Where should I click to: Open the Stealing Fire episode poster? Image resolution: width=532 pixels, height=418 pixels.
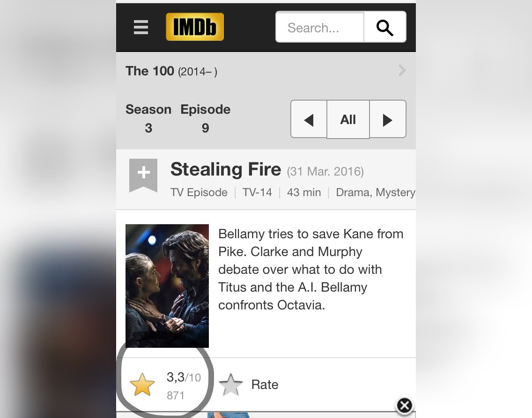pyautogui.click(x=167, y=286)
